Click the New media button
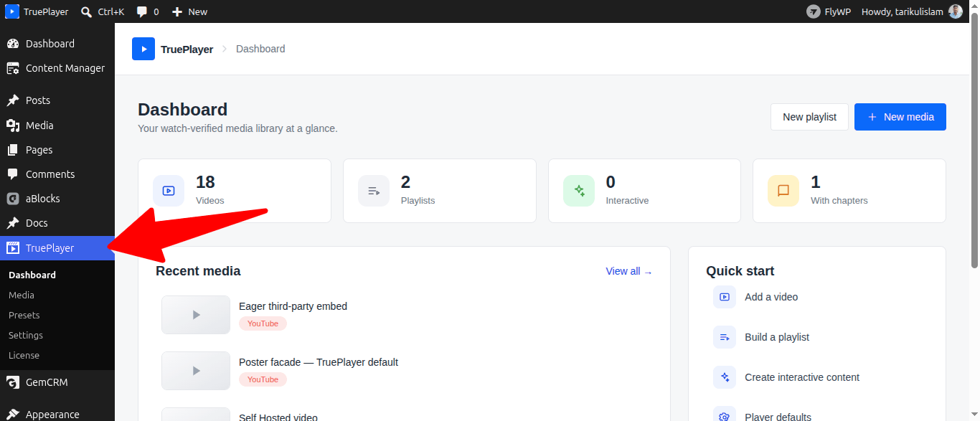 900,117
